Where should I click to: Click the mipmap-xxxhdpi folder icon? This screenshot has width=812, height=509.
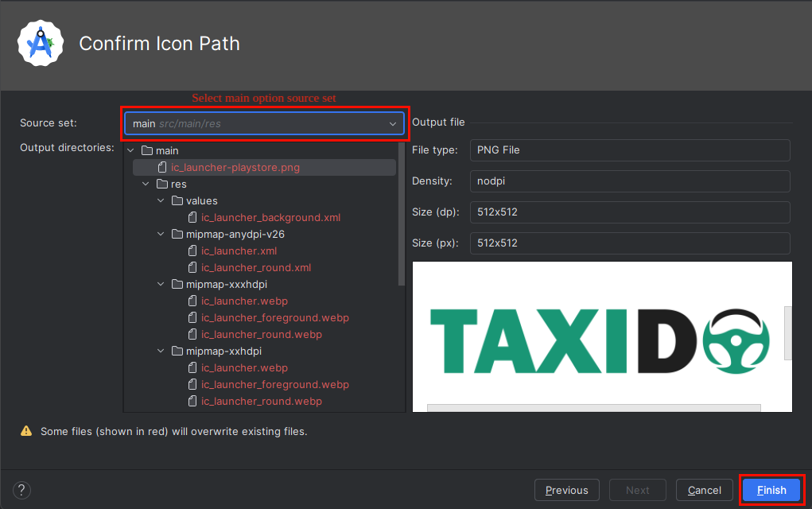[x=177, y=285]
